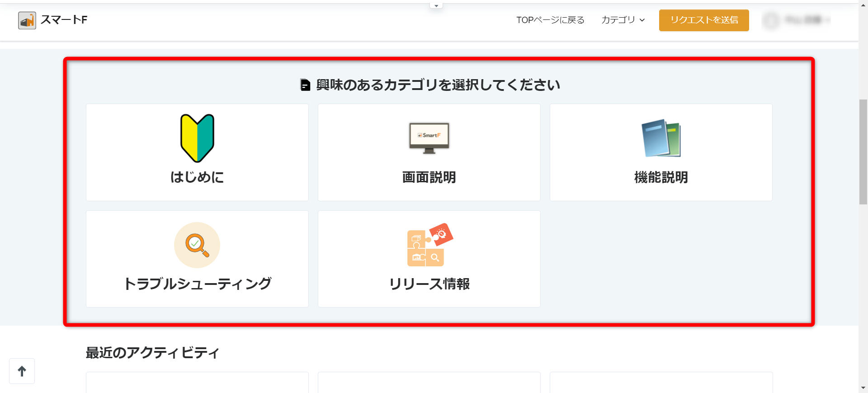The width and height of the screenshot is (868, 393).
Task: Select the トラブルシューティング label
Action: [197, 284]
